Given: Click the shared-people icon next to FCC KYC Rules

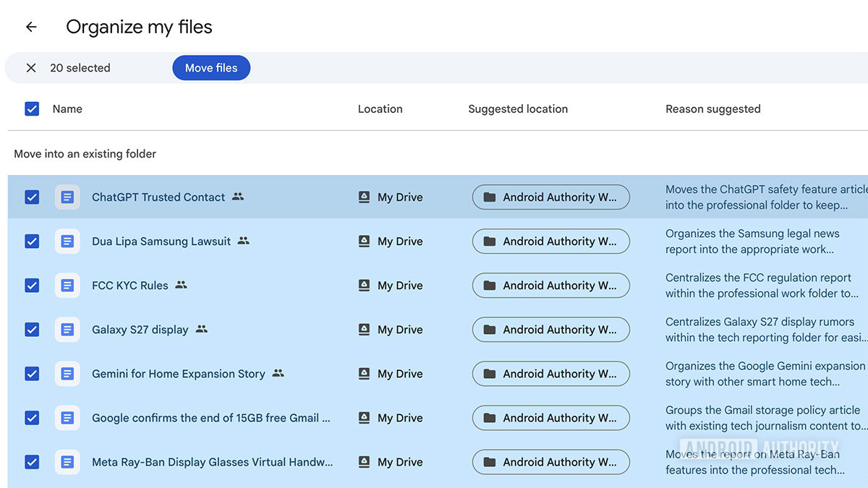Looking at the screenshot, I should click(181, 285).
